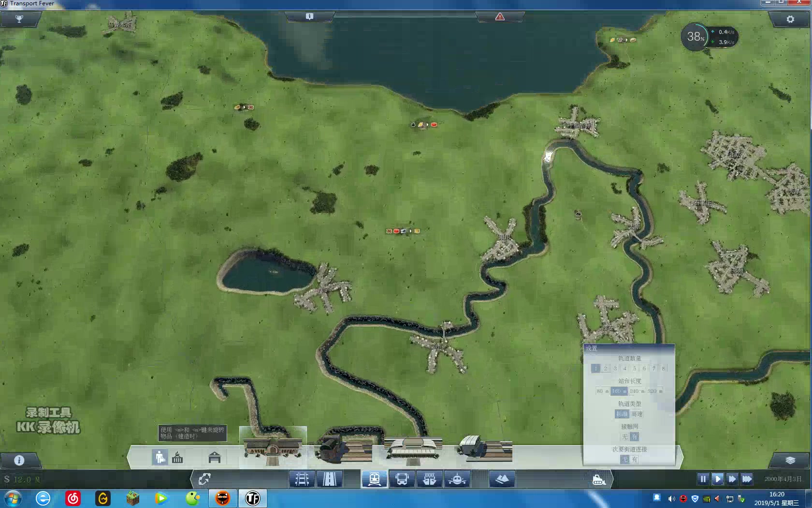The image size is (812, 508).
Task: Choose 160 m platform length
Action: [x=619, y=391]
